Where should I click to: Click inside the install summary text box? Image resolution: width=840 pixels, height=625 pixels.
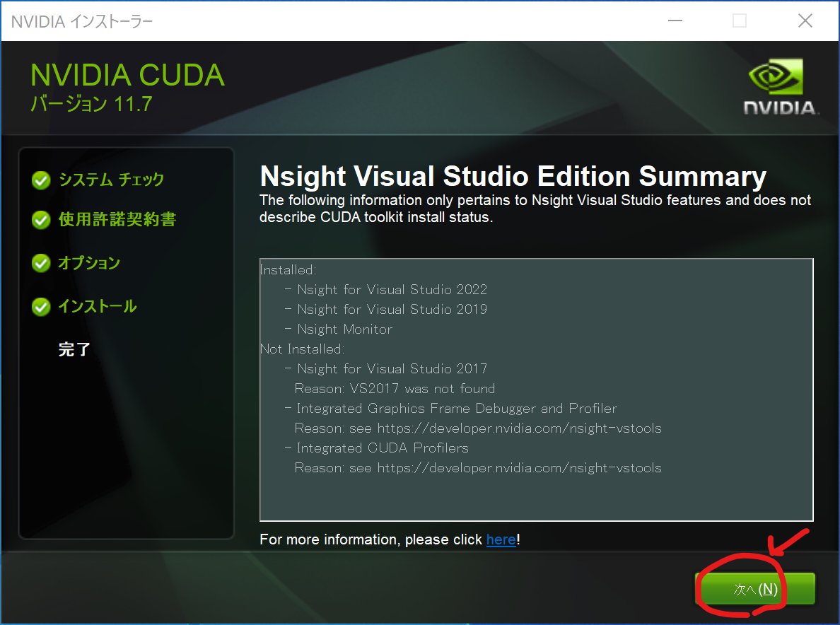click(536, 495)
